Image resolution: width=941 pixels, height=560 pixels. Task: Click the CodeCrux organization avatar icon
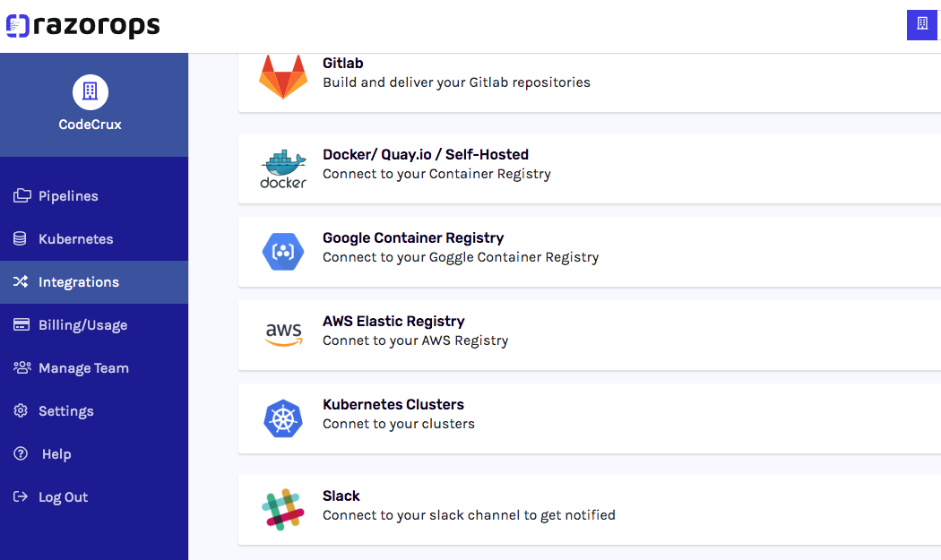tap(90, 91)
